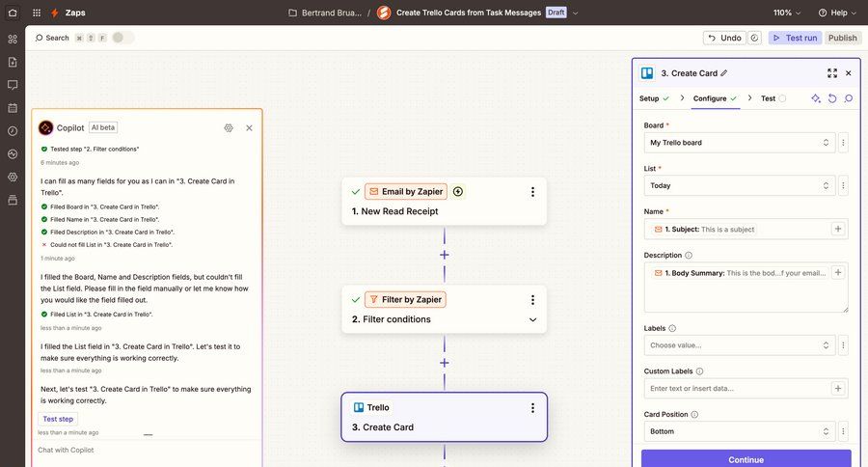Click the Chat with Copilot input
Screen dimensions: 868x467
147,451
